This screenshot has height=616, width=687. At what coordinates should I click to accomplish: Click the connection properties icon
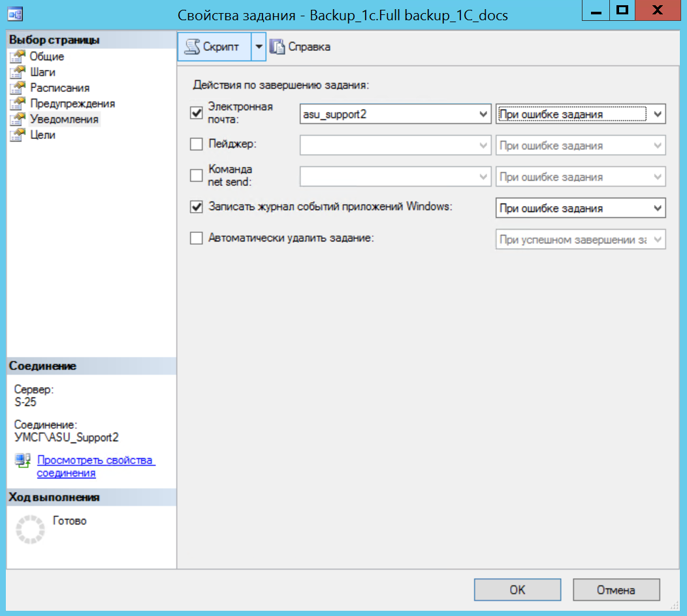[23, 461]
